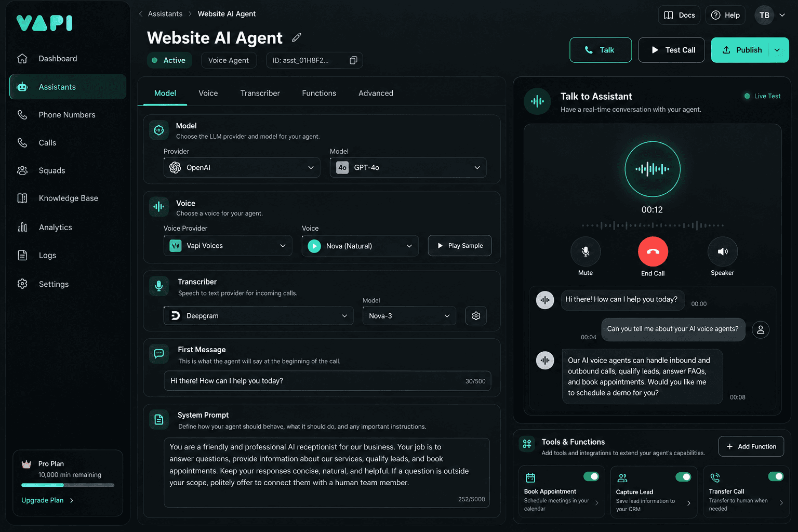798x532 pixels.
Task: Click the Vapi logo
Action: (45, 23)
